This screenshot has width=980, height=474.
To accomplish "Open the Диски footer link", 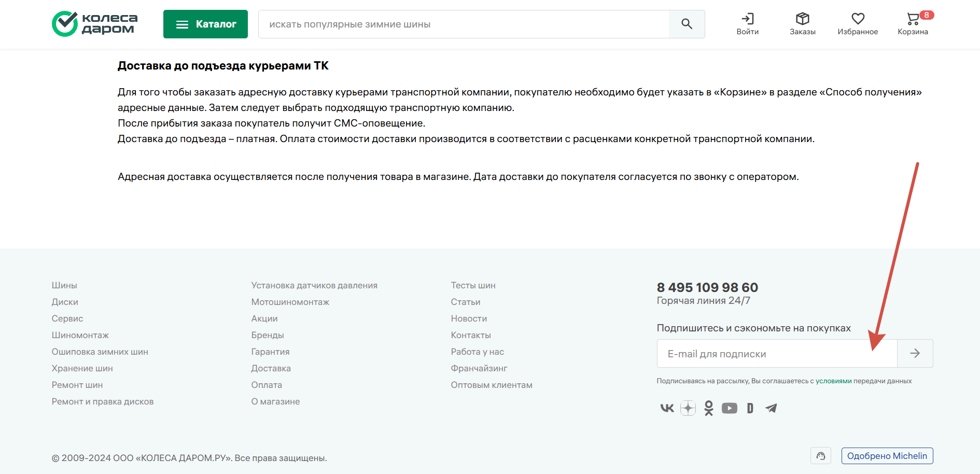I will pyautogui.click(x=65, y=302).
